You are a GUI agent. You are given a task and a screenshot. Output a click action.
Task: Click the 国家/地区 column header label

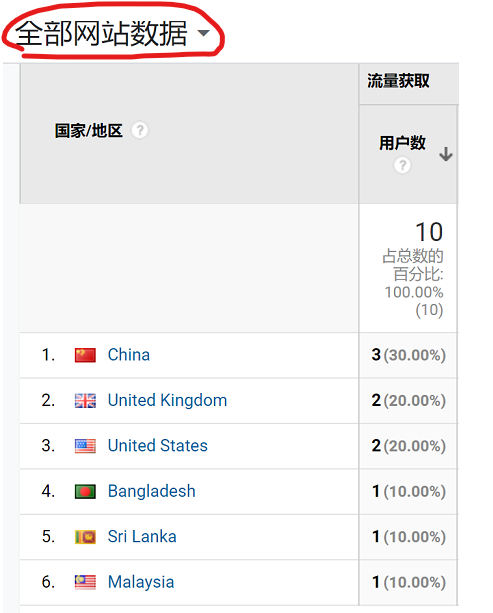pyautogui.click(x=89, y=131)
